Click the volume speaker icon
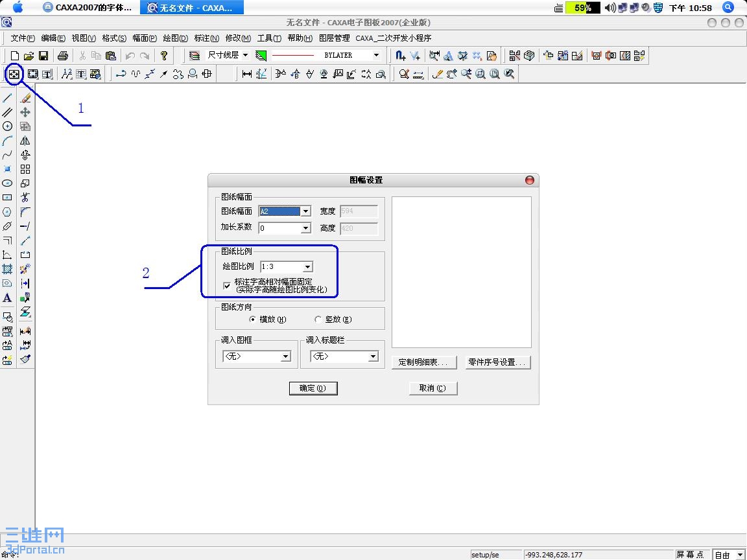This screenshot has height=560, width=747. click(x=610, y=8)
